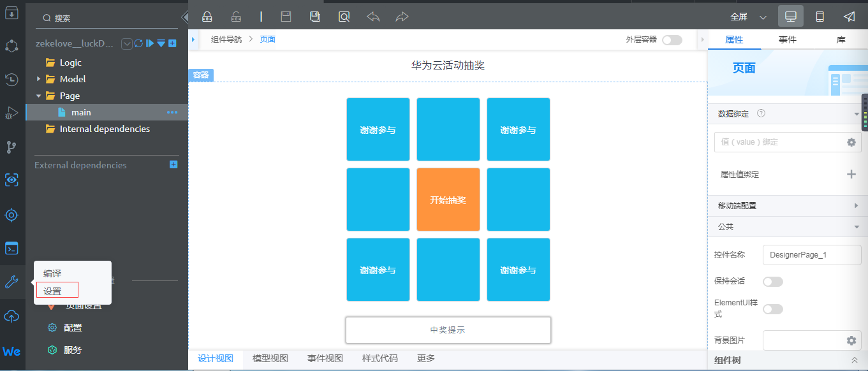Click the unlock icon in the toolbar
868x371 pixels.
tap(236, 17)
